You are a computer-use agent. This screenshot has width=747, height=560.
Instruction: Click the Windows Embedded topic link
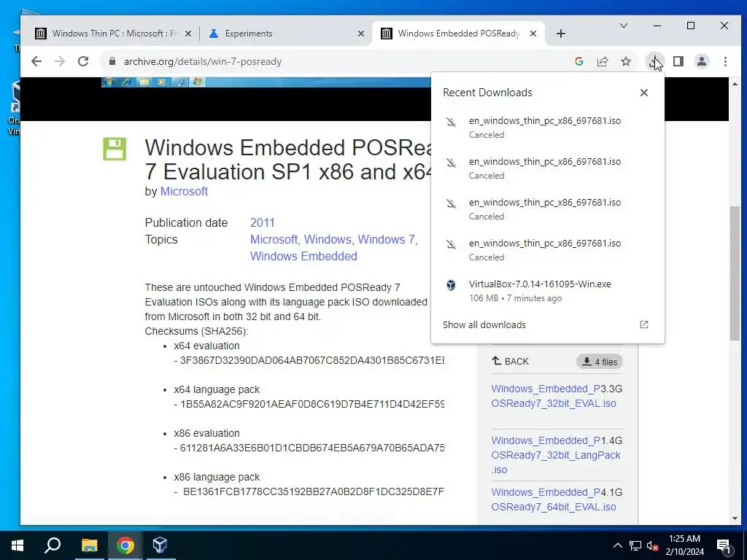point(303,256)
